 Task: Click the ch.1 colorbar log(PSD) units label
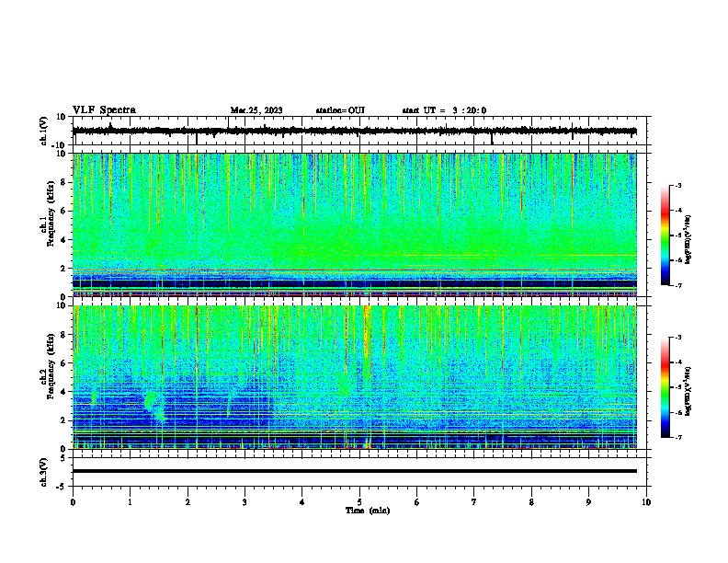tap(688, 239)
